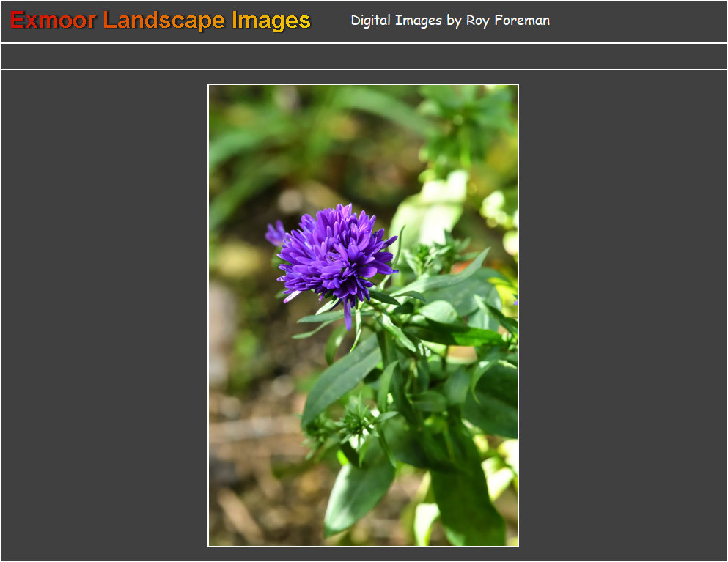Click the bottom edge of the photograph

[363, 542]
